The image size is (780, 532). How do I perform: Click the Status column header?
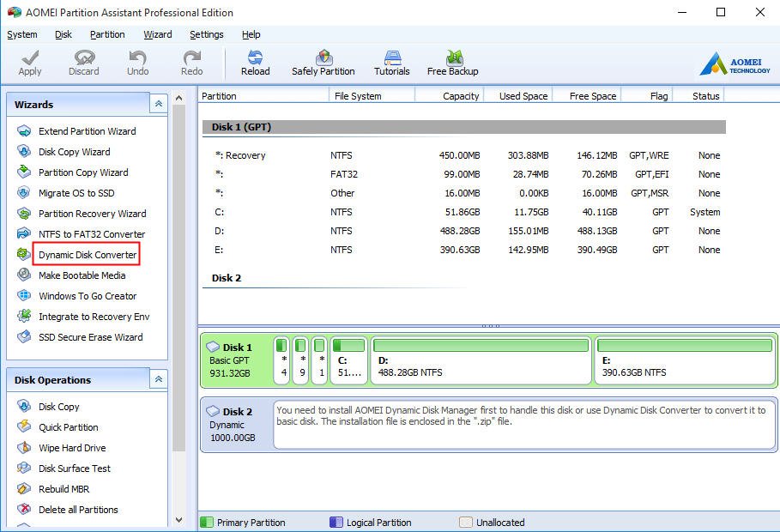[x=698, y=96]
